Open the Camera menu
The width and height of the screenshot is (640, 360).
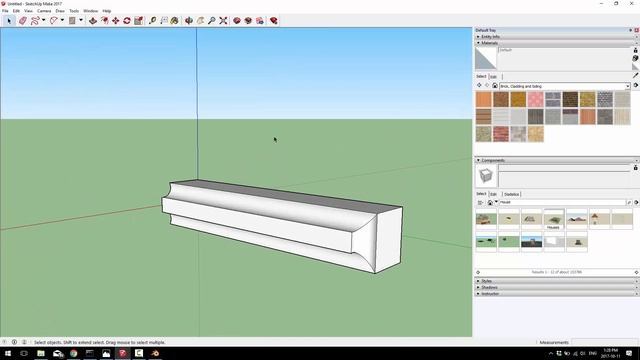pyautogui.click(x=44, y=11)
